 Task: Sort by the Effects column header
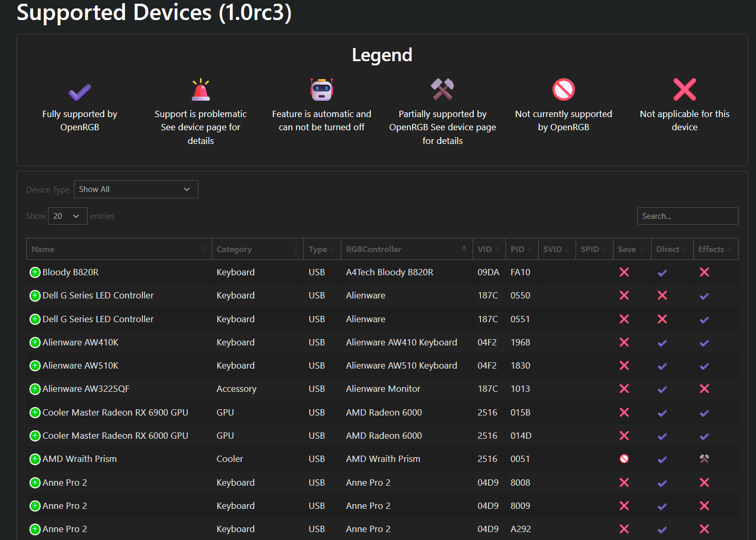[715, 249]
